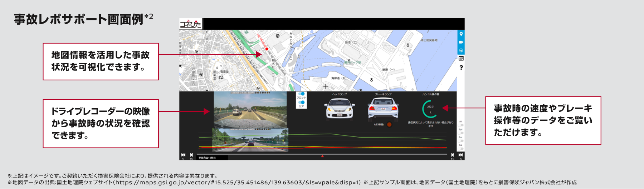Image resolution: width=644 pixels, height=189 pixels.
Task: Skip back 1 second
Action: (x=183, y=155)
